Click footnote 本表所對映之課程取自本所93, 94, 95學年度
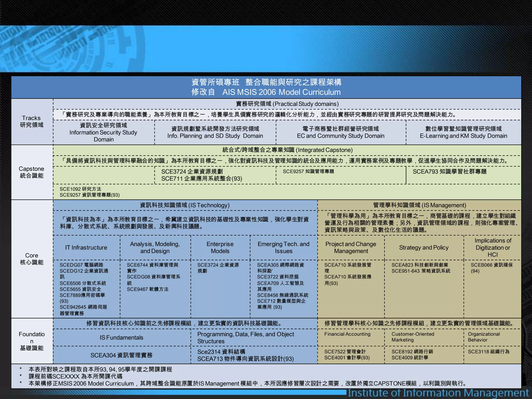This screenshot has height=399, width=532. (x=100, y=369)
